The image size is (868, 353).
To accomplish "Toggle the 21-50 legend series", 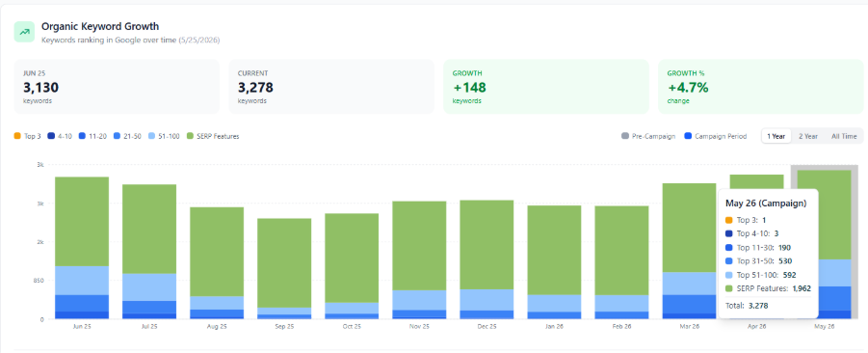I will (x=127, y=136).
